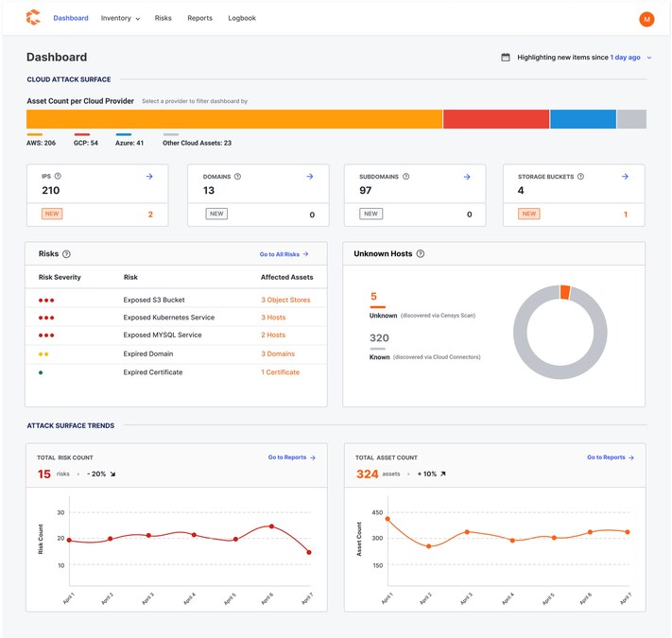The height and width of the screenshot is (638, 672).
Task: Click the NEW badge in Subdomains card
Action: (x=370, y=214)
